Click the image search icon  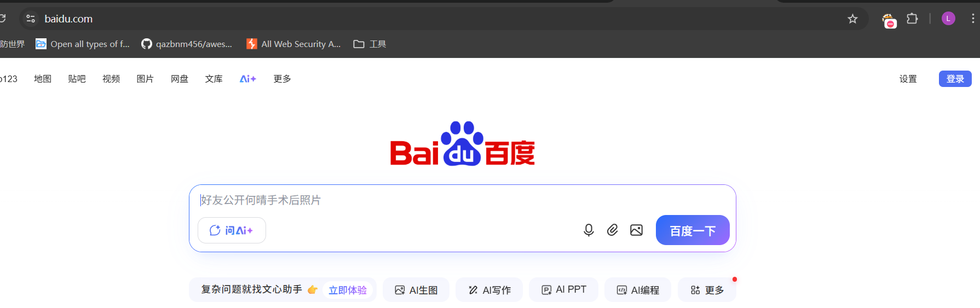click(636, 230)
